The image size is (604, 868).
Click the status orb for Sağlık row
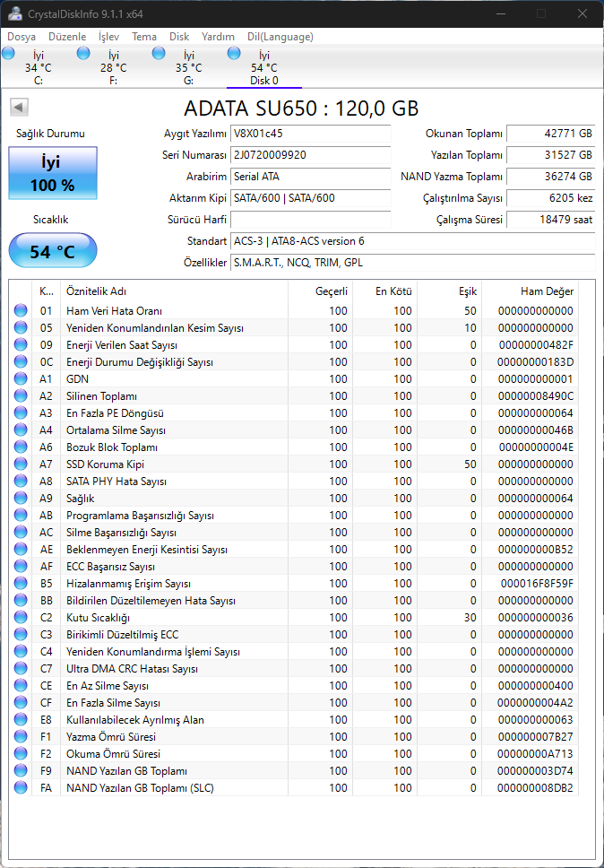pos(21,499)
